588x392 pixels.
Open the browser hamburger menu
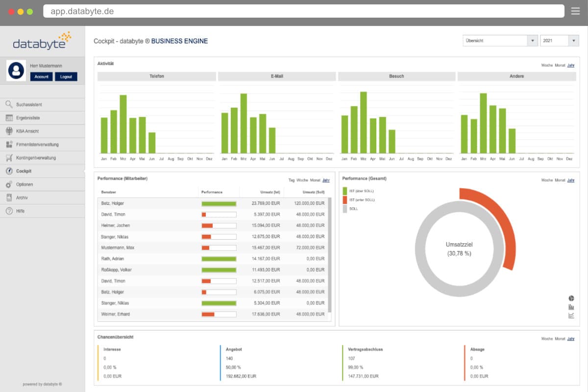tap(575, 11)
